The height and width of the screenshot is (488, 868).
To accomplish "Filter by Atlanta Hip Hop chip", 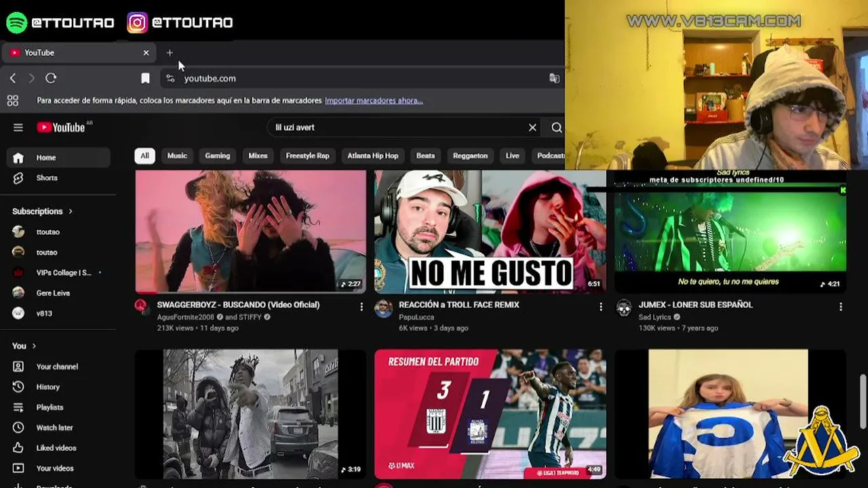I will pyautogui.click(x=373, y=156).
